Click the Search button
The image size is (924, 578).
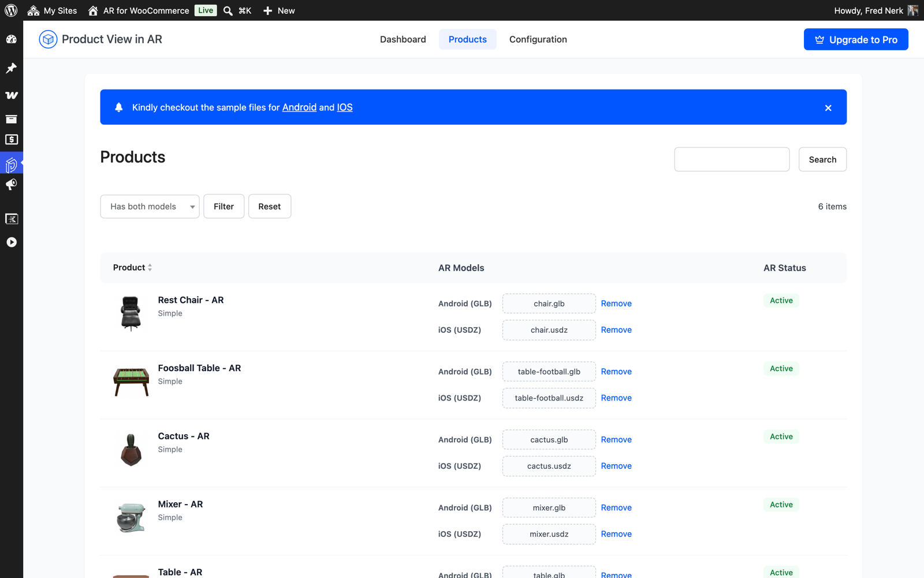pyautogui.click(x=822, y=160)
